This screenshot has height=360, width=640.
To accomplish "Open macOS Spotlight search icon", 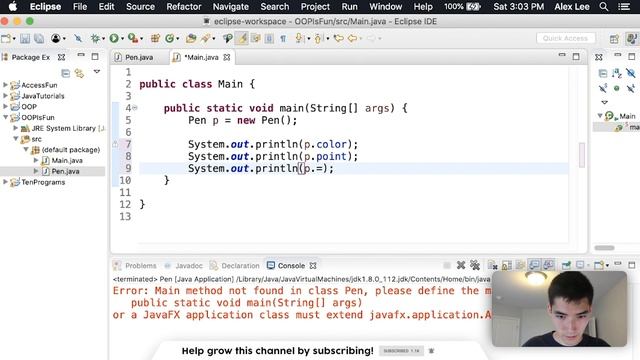I will pyautogui.click(x=604, y=7).
